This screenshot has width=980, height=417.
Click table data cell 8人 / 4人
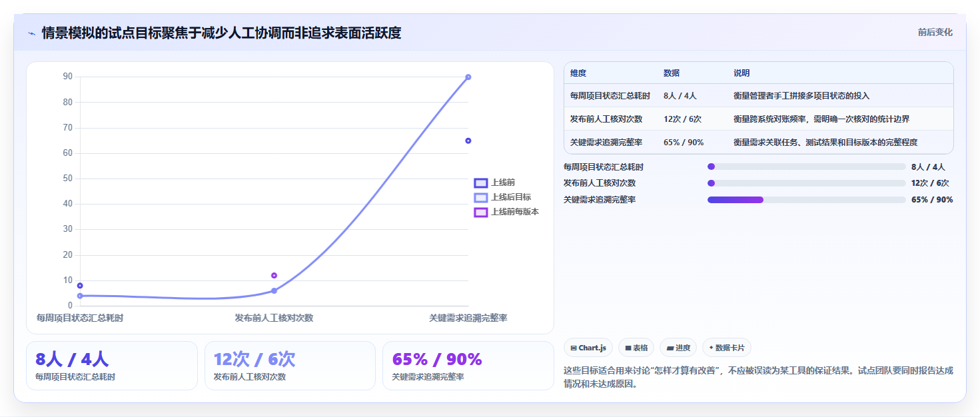(x=680, y=96)
